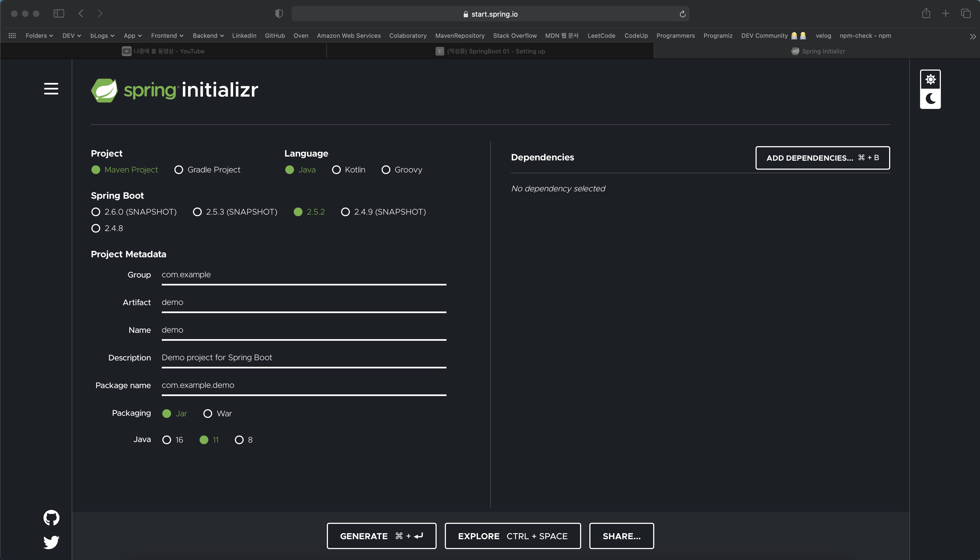
Task: Click the Spring Initializr logo
Action: click(x=175, y=90)
